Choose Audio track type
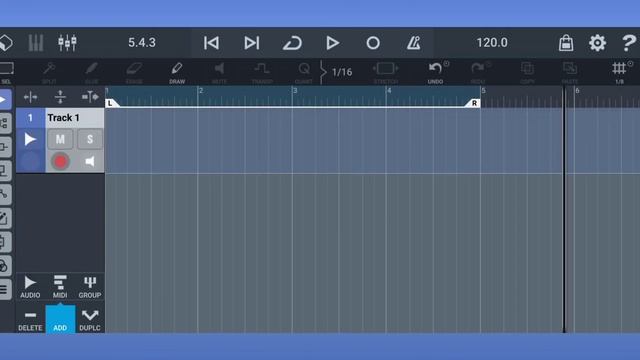The height and width of the screenshot is (360, 640). pyautogui.click(x=30, y=287)
